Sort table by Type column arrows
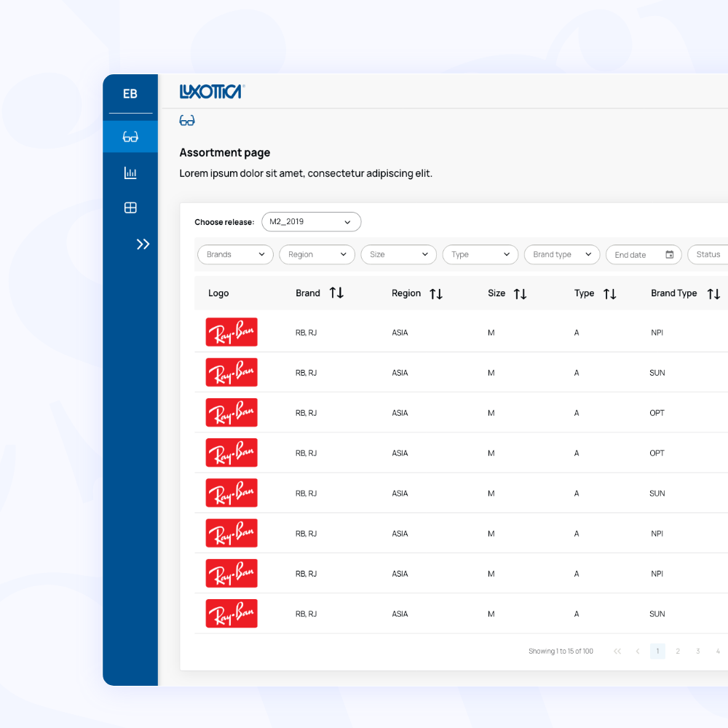This screenshot has height=728, width=728. [609, 294]
